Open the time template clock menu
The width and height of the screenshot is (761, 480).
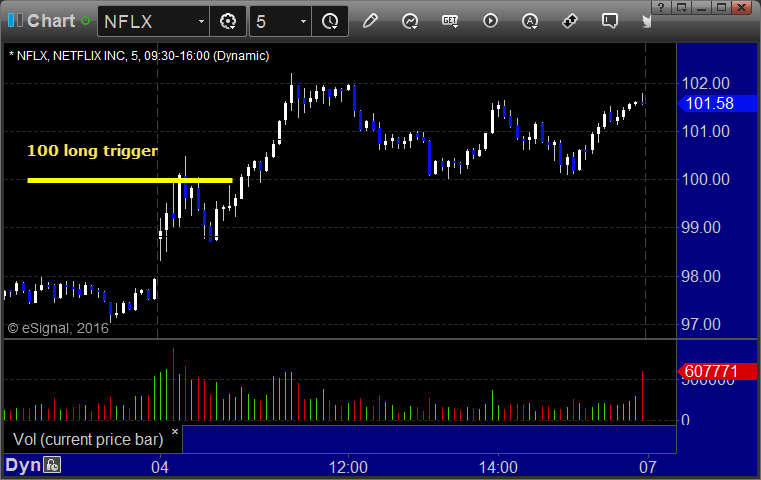(331, 21)
